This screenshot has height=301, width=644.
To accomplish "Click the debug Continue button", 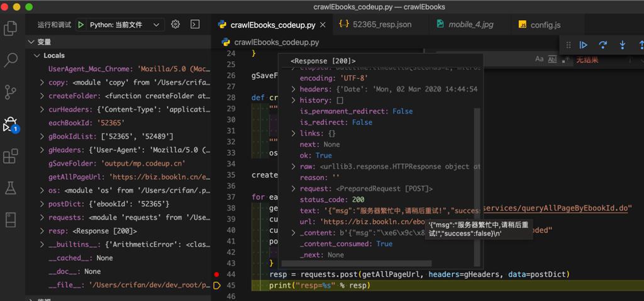I will pyautogui.click(x=583, y=45).
